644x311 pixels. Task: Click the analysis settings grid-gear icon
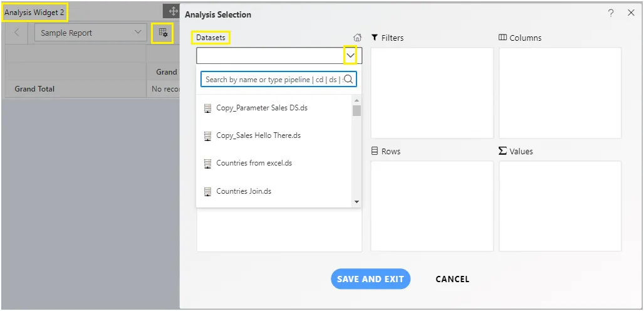coord(163,33)
